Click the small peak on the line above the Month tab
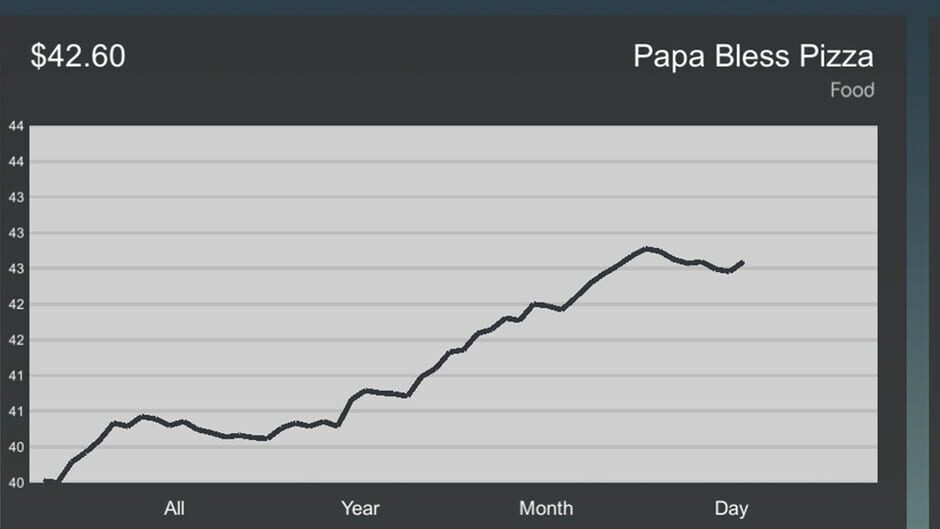The width and height of the screenshot is (940, 529). 537,305
